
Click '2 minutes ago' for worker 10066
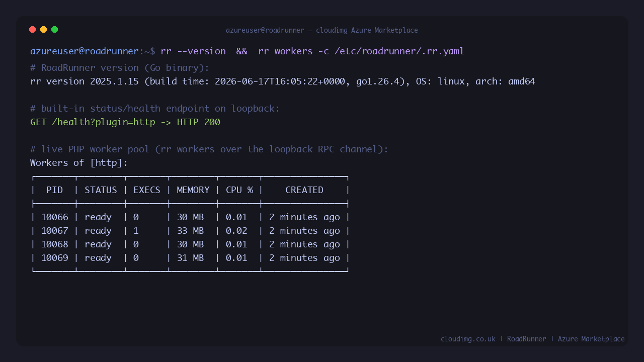pos(304,217)
